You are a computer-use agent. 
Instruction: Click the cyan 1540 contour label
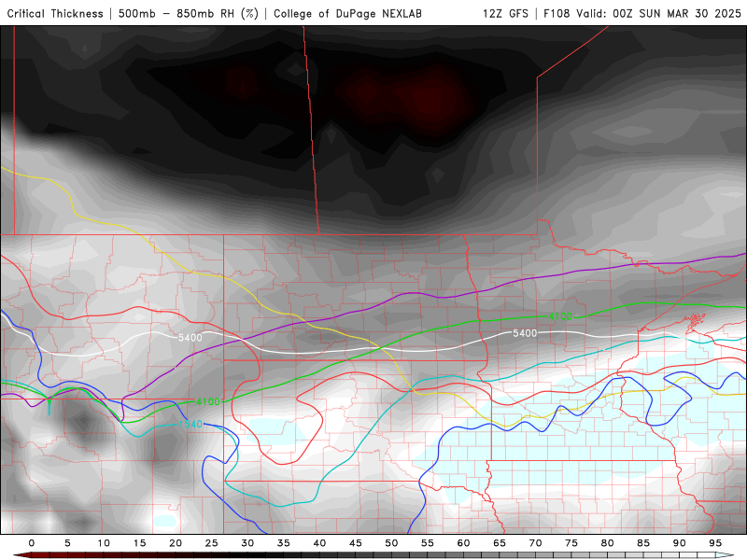190,424
